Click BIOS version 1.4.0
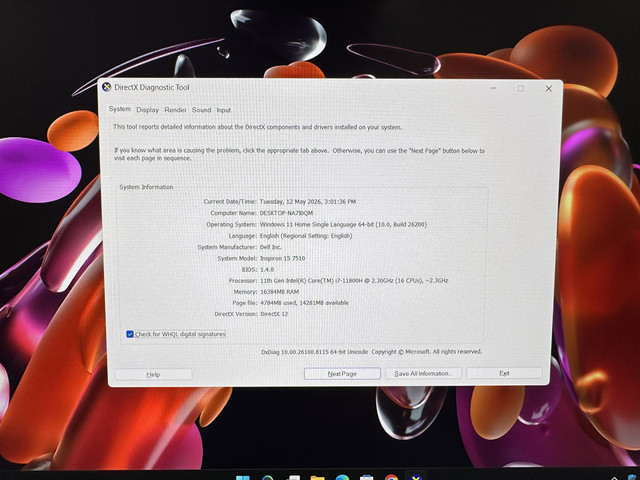 pos(267,270)
